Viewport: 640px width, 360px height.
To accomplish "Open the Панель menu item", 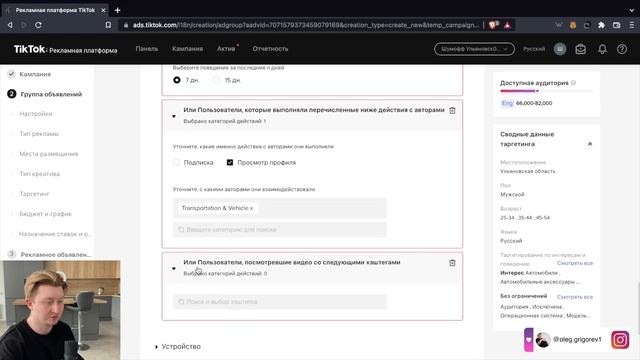I will 147,49.
